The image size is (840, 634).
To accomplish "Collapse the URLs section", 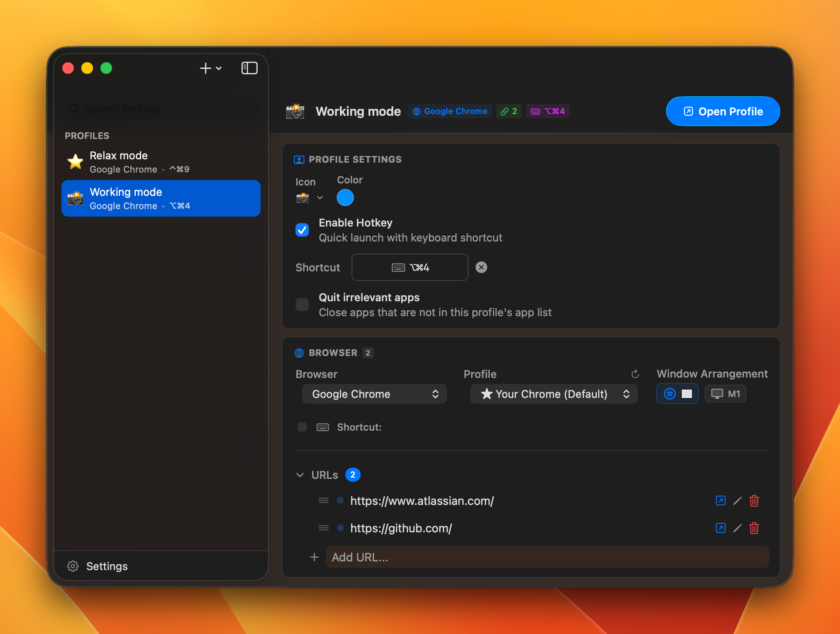I will point(300,475).
